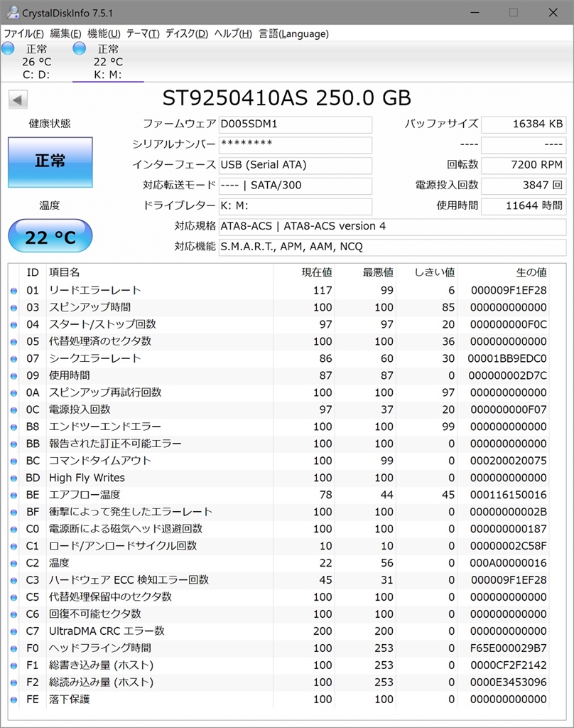Image resolution: width=574 pixels, height=728 pixels.
Task: Open the 編集(E) menu
Action: [65, 33]
